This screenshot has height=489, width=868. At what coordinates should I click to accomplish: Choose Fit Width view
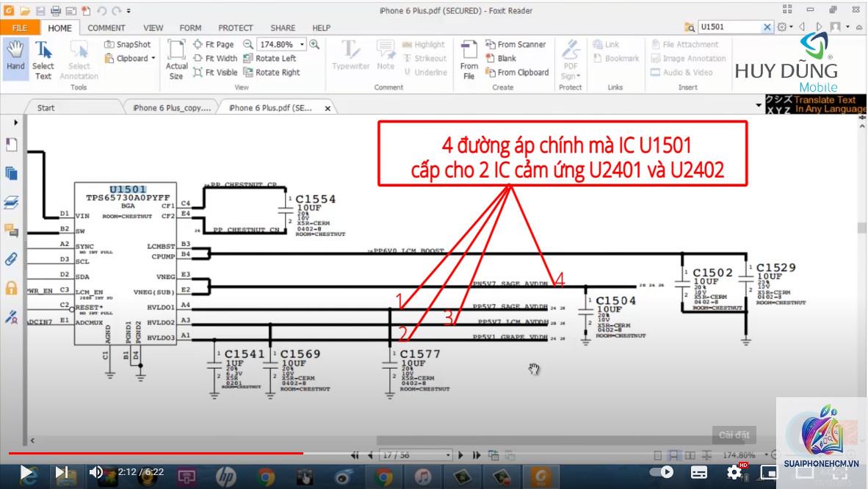[x=215, y=58]
